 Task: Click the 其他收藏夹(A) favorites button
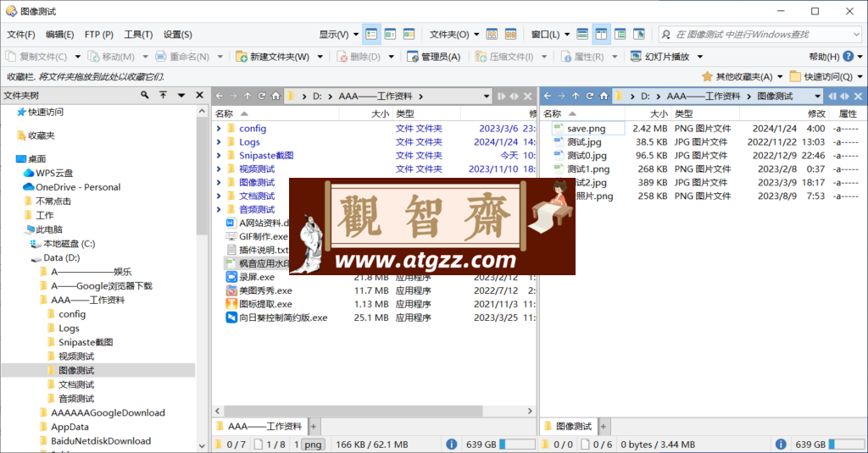tap(737, 76)
